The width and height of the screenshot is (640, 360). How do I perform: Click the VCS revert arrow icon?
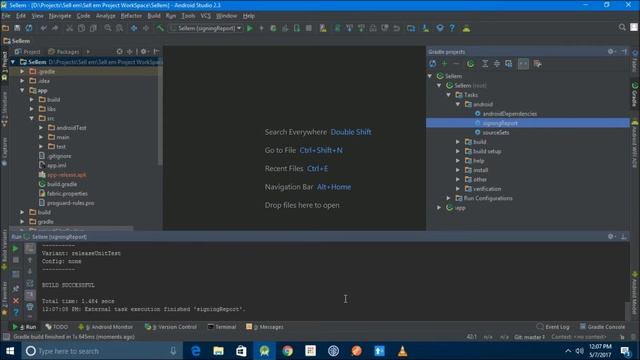pyautogui.click(x=396, y=28)
